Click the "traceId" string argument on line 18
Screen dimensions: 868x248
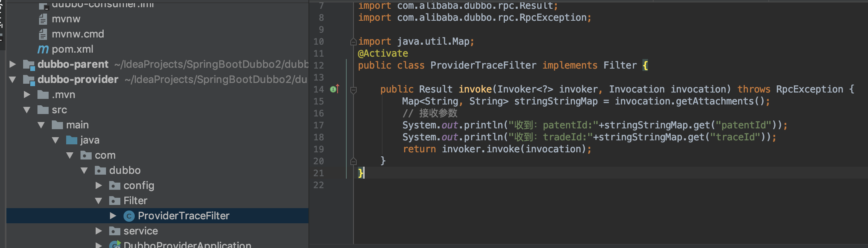[x=735, y=137]
